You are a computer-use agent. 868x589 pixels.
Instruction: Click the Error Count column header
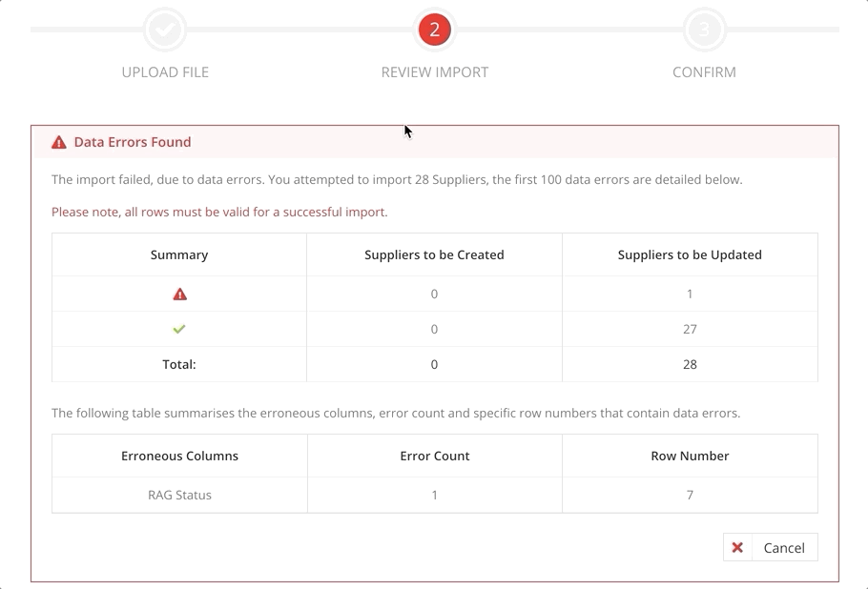coord(435,457)
